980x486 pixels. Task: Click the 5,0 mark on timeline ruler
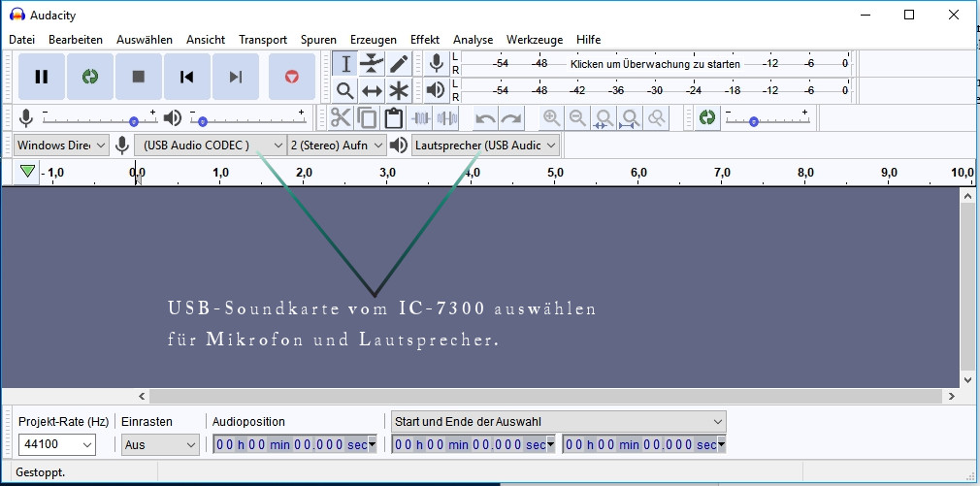tap(555, 173)
